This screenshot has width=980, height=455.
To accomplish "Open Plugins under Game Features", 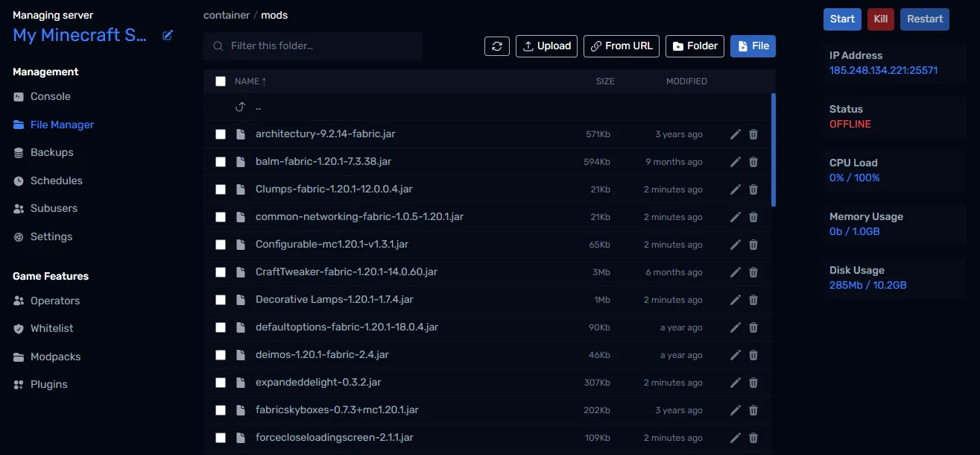I will click(x=40, y=384).
